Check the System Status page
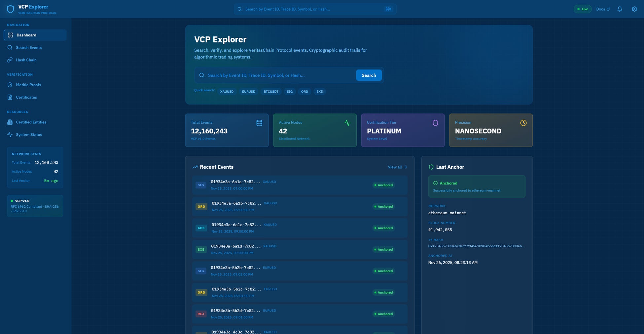 (x=29, y=134)
